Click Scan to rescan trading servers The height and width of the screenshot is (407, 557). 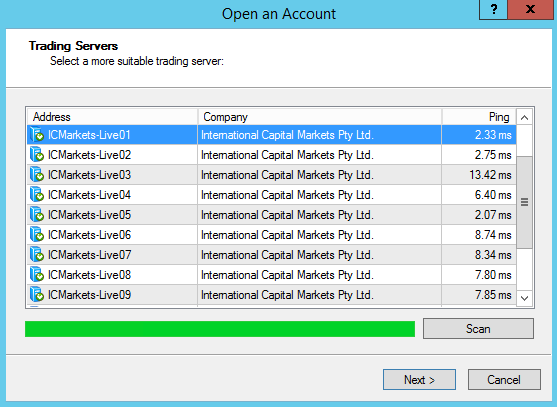(478, 329)
